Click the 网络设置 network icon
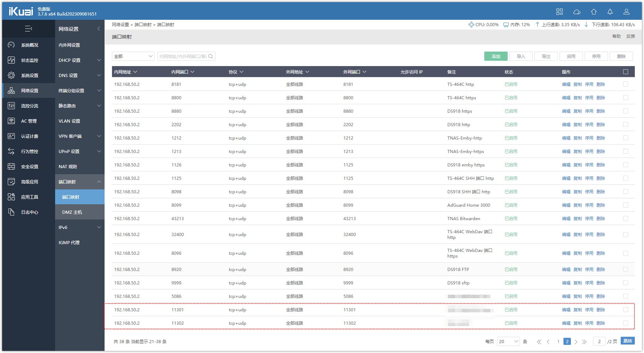 11,90
